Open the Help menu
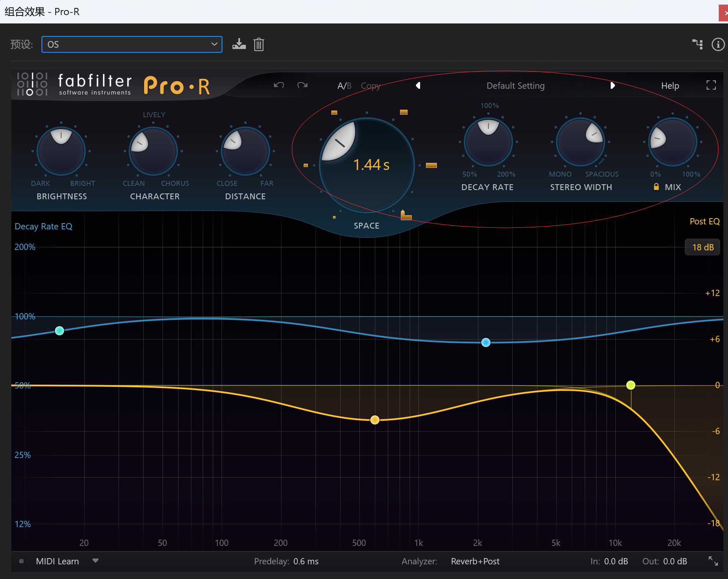 [670, 86]
